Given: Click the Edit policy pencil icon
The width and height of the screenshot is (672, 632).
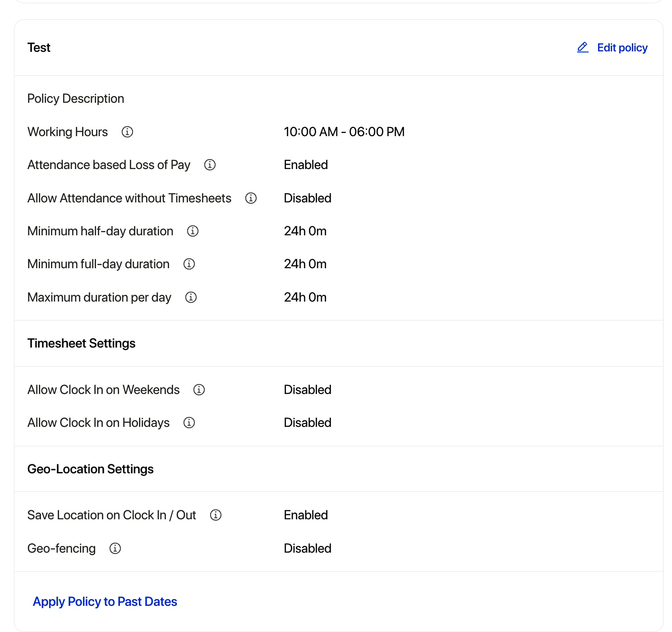Looking at the screenshot, I should [583, 47].
